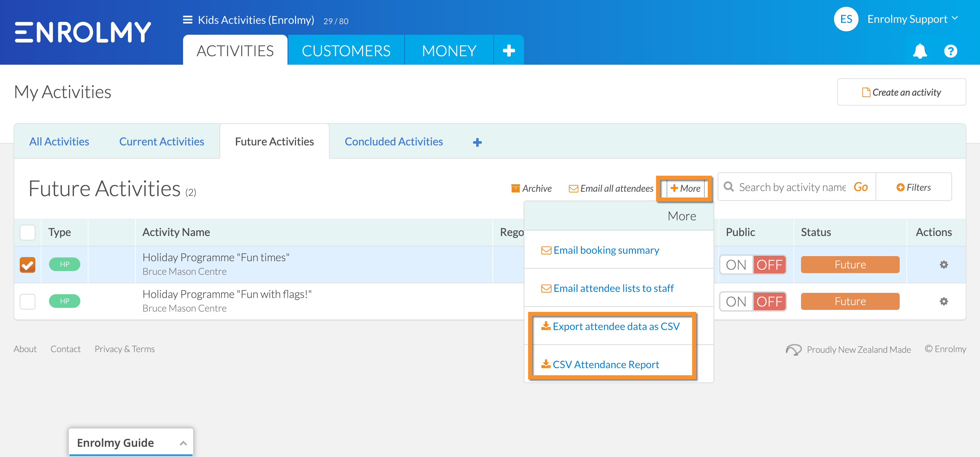Expand the Enrolmy Support account dropdown
Viewport: 980px width, 457px height.
[912, 19]
